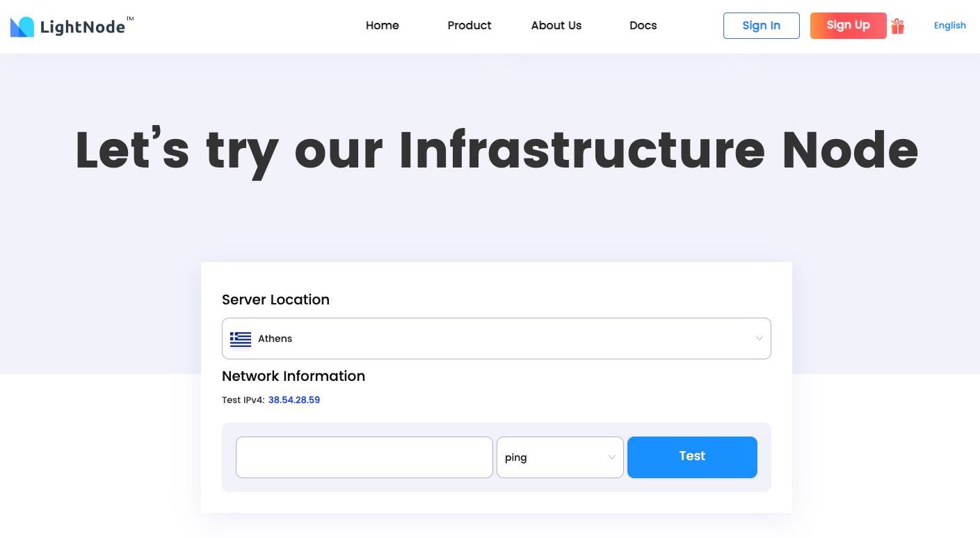
Task: Click the Server Location heading
Action: click(x=275, y=300)
